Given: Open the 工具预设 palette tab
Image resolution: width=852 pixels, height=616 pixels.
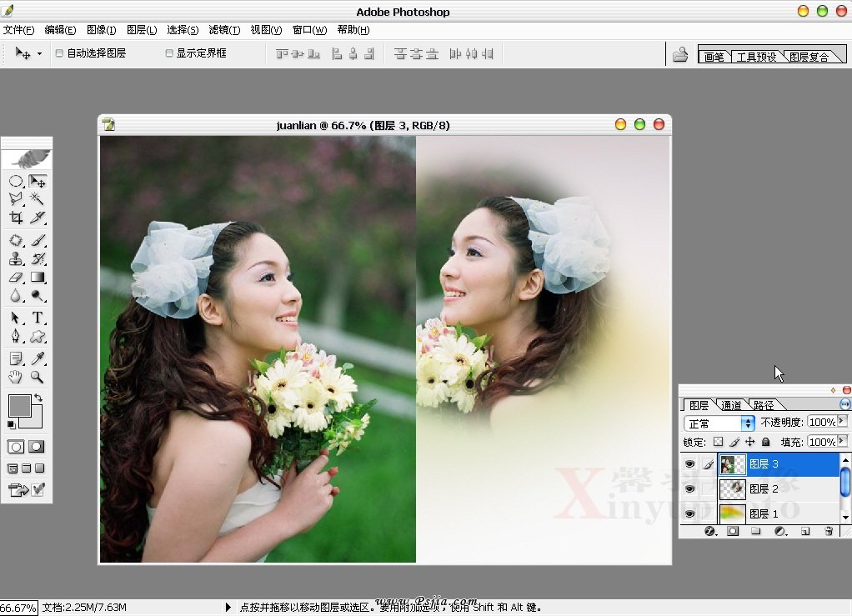Looking at the screenshot, I should point(756,57).
